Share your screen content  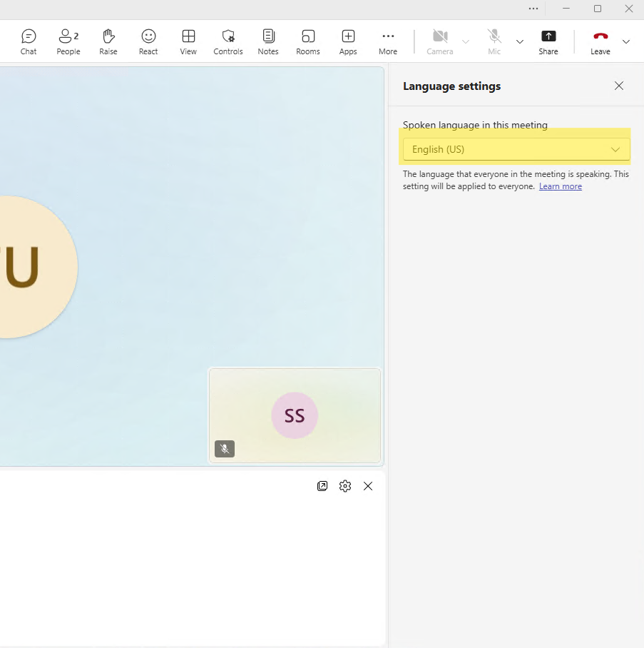pos(548,41)
